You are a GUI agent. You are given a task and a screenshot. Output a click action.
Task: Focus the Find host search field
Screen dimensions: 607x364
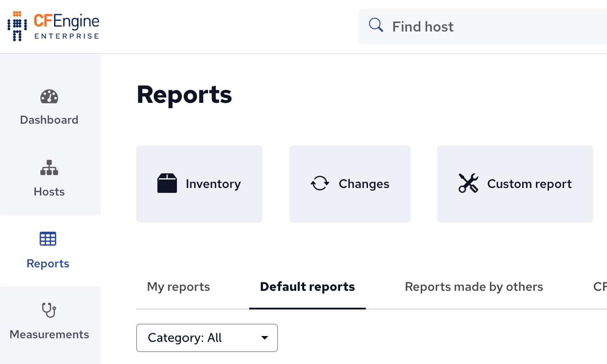point(482,27)
